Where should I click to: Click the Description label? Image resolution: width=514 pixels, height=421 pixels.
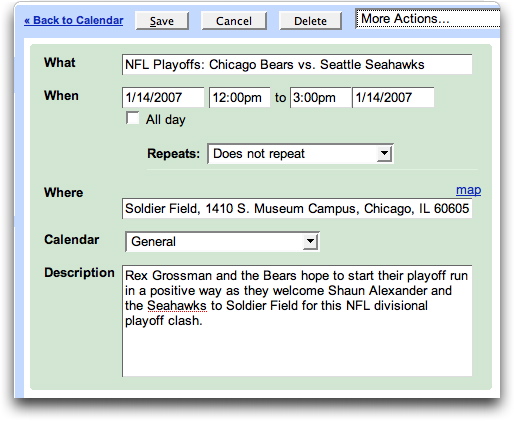pos(79,273)
